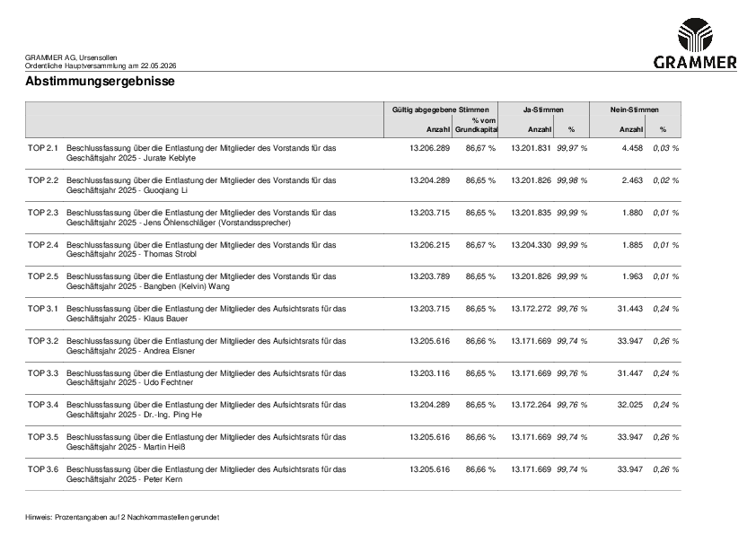Click 99,74 % in TOP 3.2 row
This screenshot has height=534, width=756.
572,341
